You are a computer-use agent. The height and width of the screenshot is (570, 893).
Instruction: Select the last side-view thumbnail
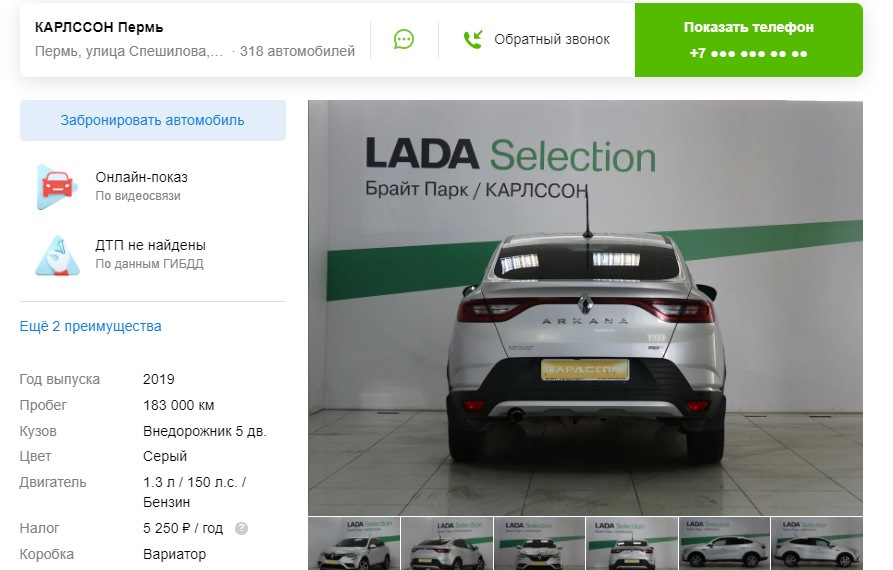coord(817,543)
